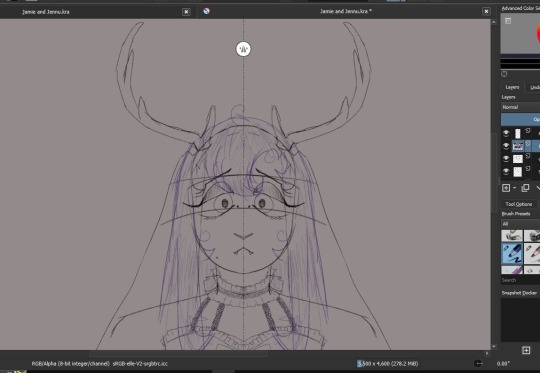The width and height of the screenshot is (540, 373).
Task: Click the layer Opacity slider
Action: (x=520, y=120)
